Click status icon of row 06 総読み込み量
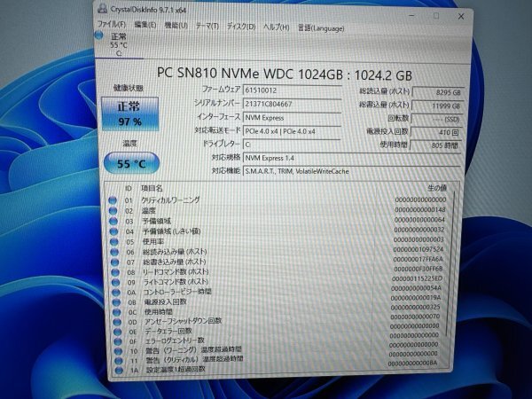 [x=114, y=252]
